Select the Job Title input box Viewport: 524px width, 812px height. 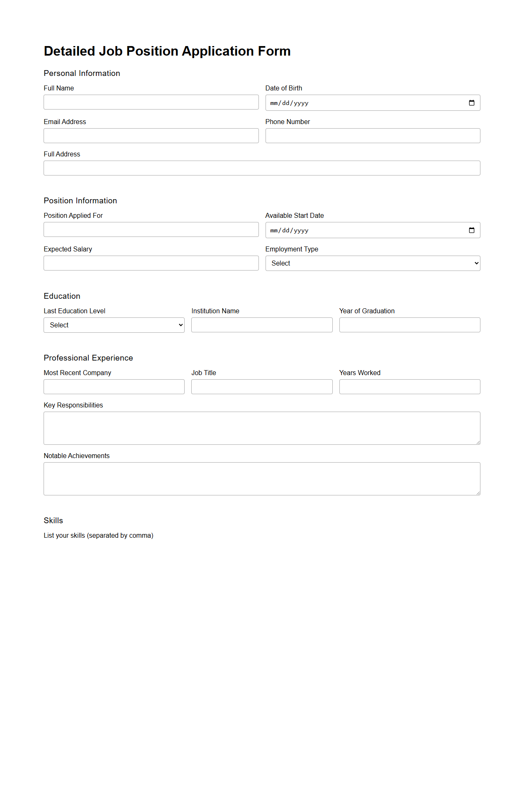(x=261, y=386)
